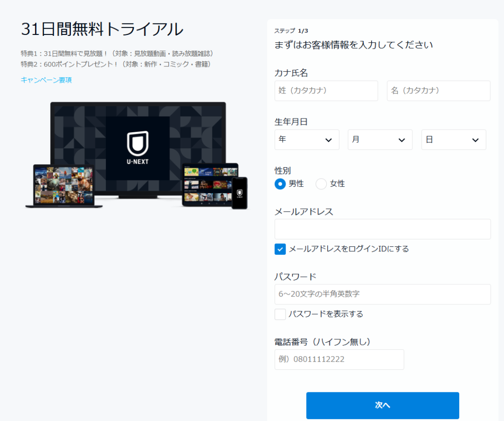Click the month dropdown chevron arrow
The image size is (504, 421).
click(x=402, y=140)
